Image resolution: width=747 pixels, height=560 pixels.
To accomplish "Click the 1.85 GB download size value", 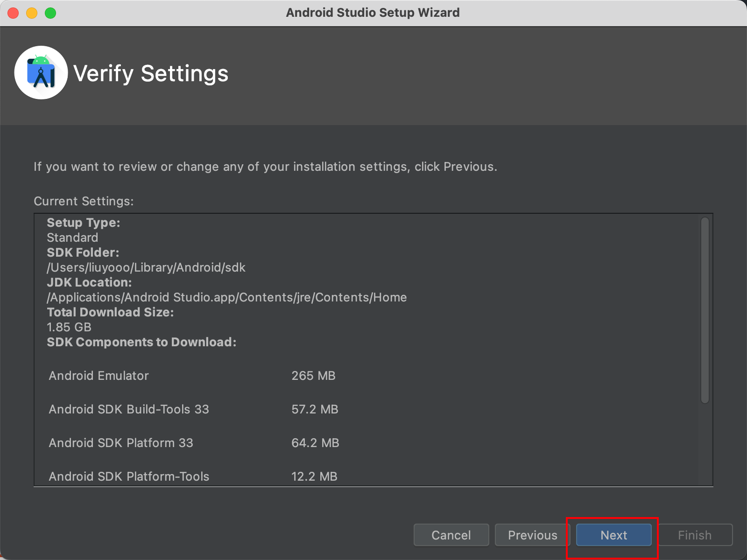I will 69,327.
